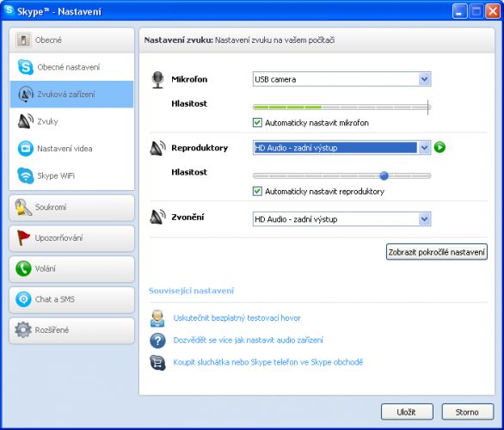Click the Nastavení videa camera icon
Image resolution: width=504 pixels, height=430 pixels.
pyautogui.click(x=26, y=149)
